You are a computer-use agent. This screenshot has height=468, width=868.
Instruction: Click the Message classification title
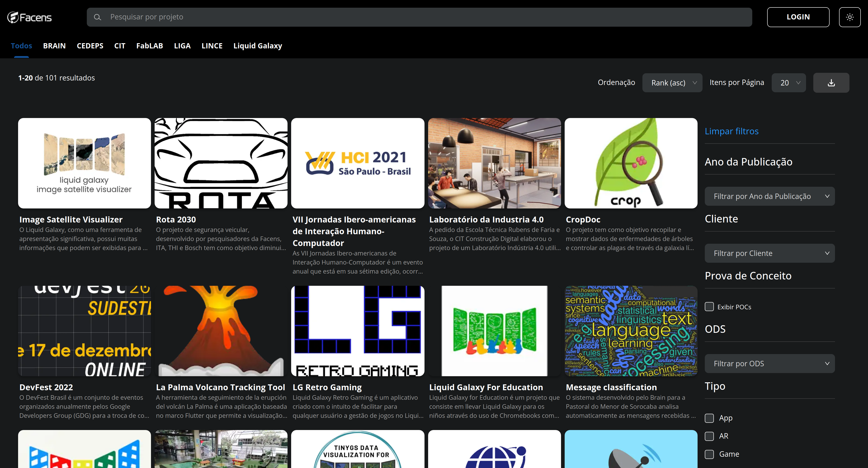(611, 388)
